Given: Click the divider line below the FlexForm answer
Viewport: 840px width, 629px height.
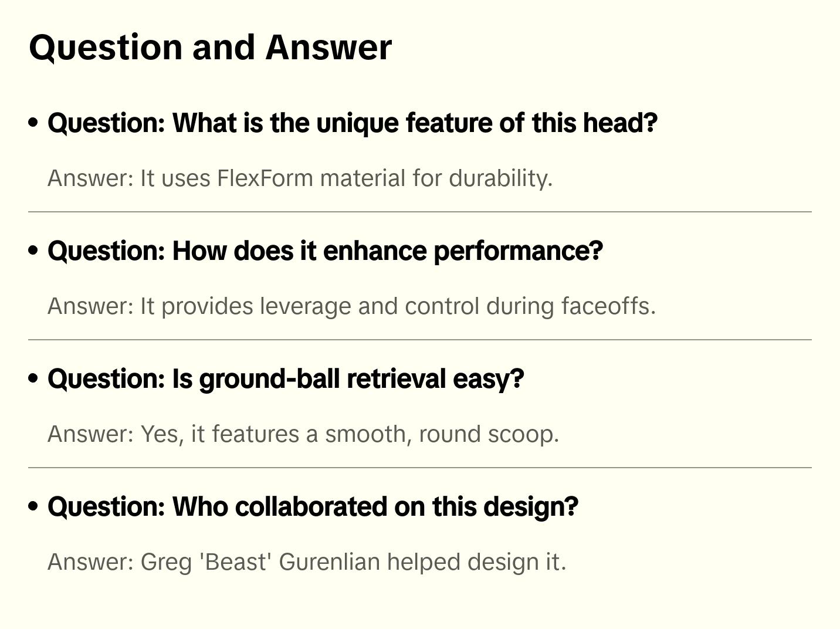Looking at the screenshot, I should pyautogui.click(x=419, y=212).
